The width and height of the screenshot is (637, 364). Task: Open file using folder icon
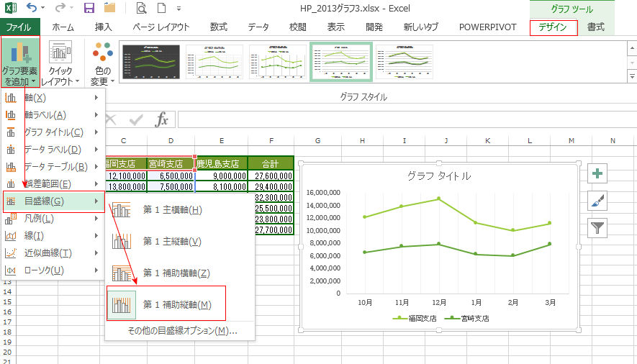[x=109, y=8]
